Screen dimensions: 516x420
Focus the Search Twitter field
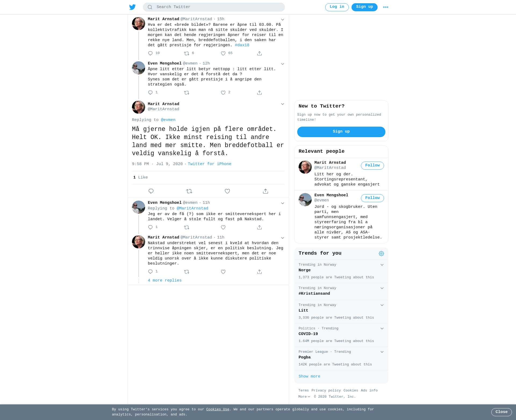click(x=214, y=7)
